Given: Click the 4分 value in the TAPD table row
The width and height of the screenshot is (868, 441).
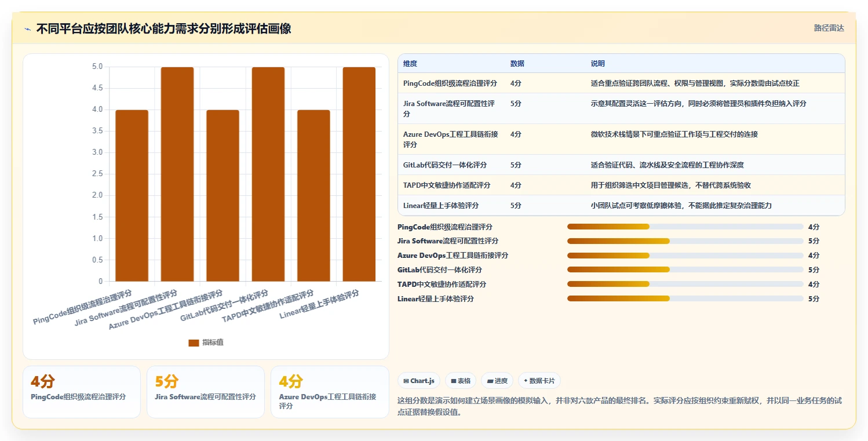Looking at the screenshot, I should pos(516,185).
